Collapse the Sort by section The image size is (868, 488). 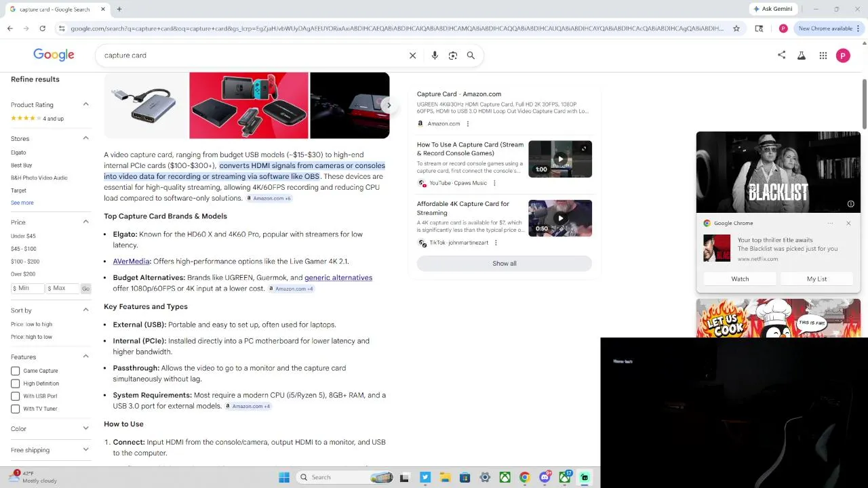pyautogui.click(x=85, y=310)
